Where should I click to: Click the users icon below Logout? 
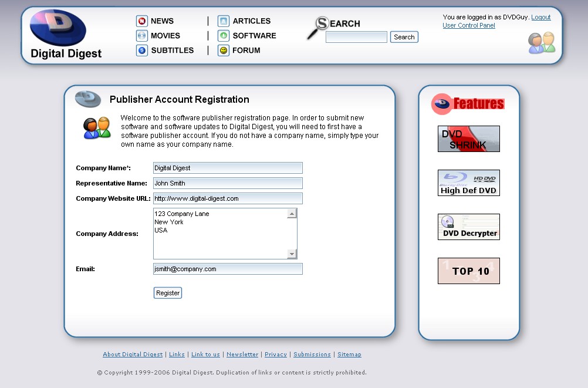pos(541,43)
